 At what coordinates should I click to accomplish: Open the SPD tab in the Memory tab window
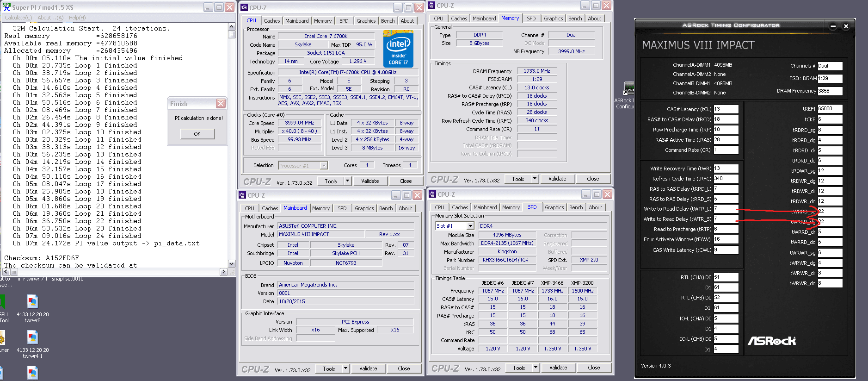click(531, 19)
